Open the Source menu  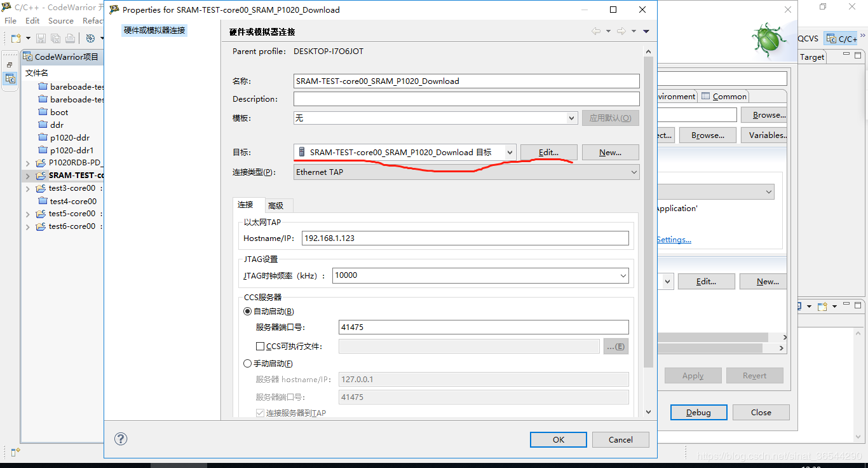[x=61, y=21]
